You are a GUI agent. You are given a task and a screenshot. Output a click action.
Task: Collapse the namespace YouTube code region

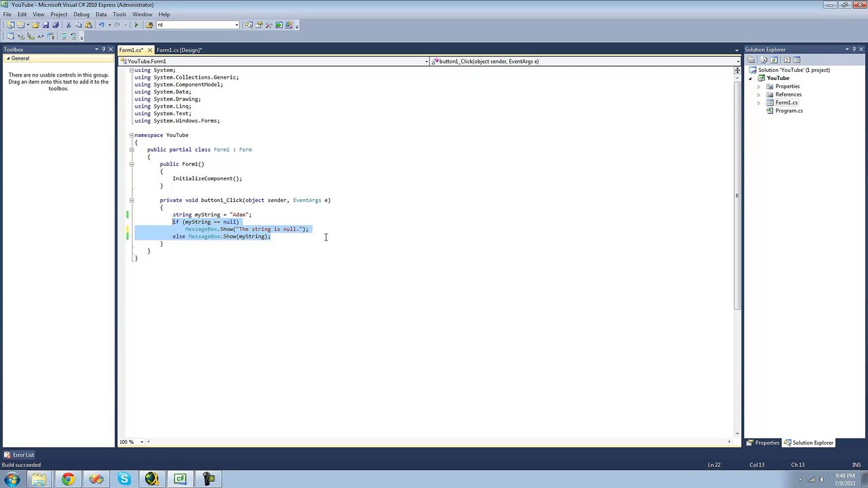[x=132, y=135]
